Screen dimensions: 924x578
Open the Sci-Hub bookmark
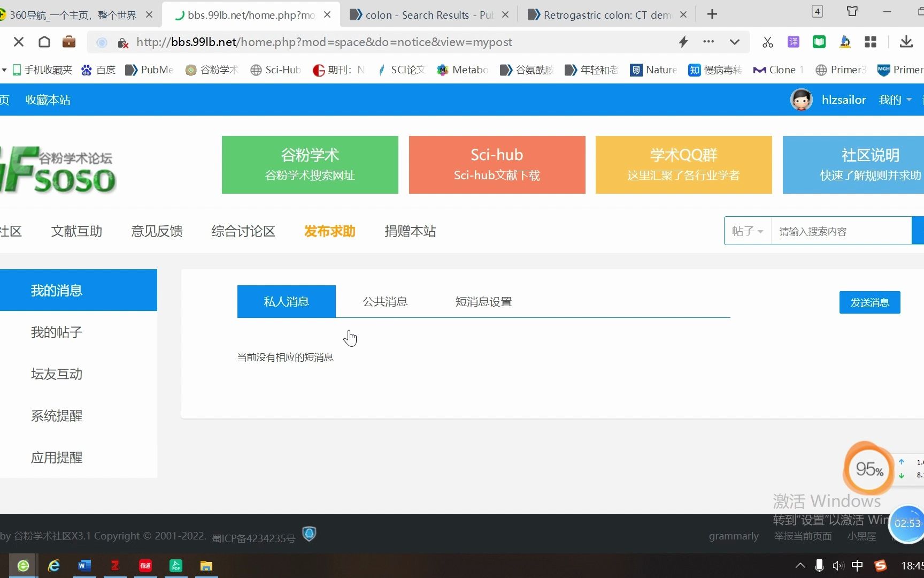pyautogui.click(x=275, y=70)
